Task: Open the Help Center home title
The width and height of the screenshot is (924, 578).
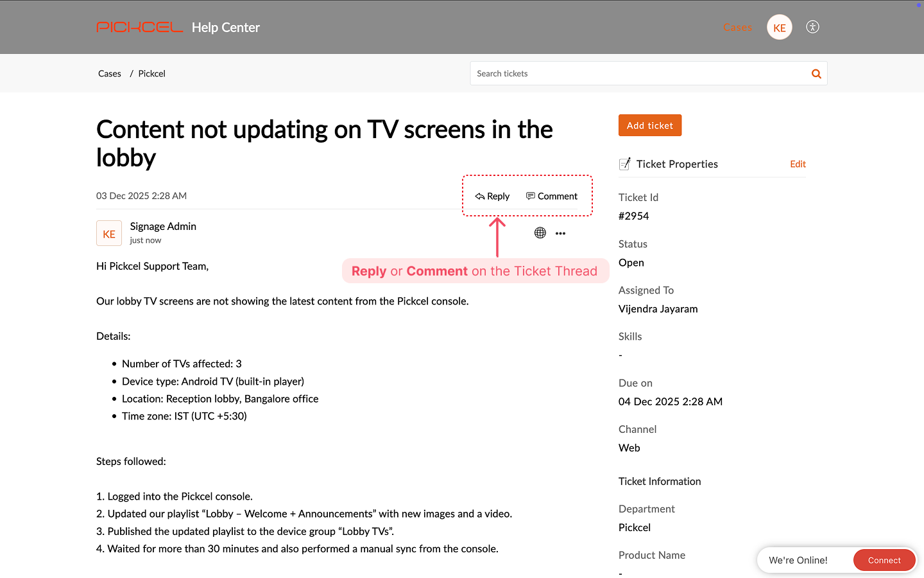Action: [225, 28]
